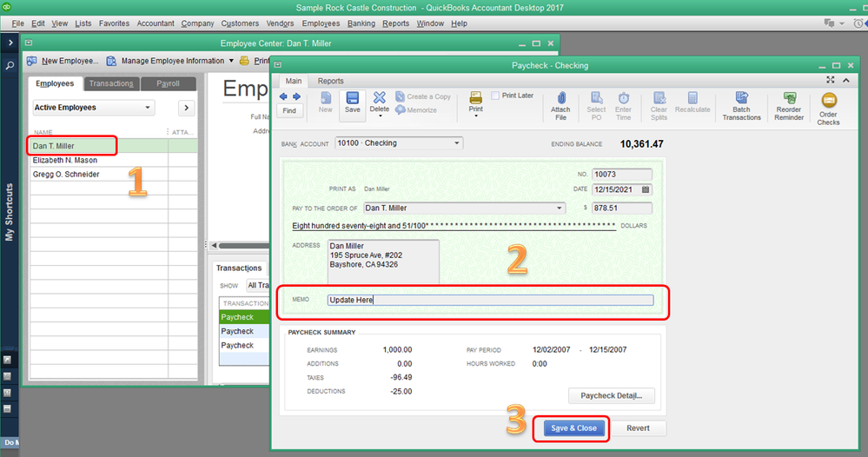
Task: Click in the Memo field
Action: coord(490,300)
